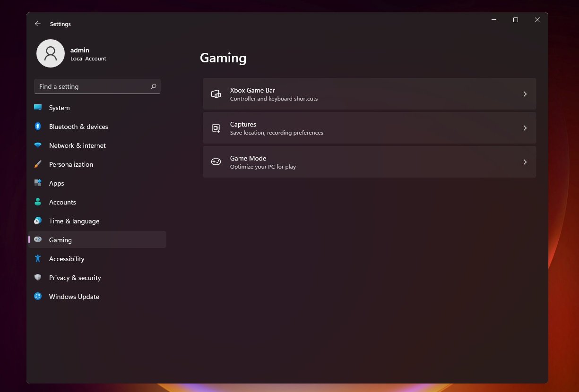The width and height of the screenshot is (579, 392).
Task: Expand Xbox Game Bar with its chevron
Action: click(x=525, y=94)
